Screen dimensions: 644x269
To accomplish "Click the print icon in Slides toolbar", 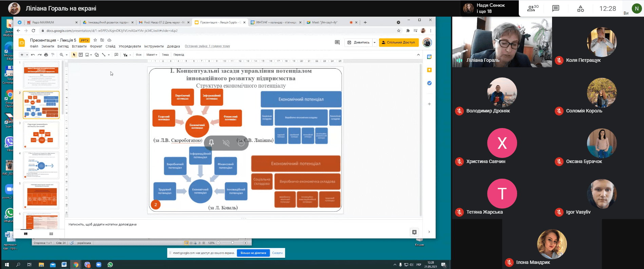I will pyautogui.click(x=46, y=55).
